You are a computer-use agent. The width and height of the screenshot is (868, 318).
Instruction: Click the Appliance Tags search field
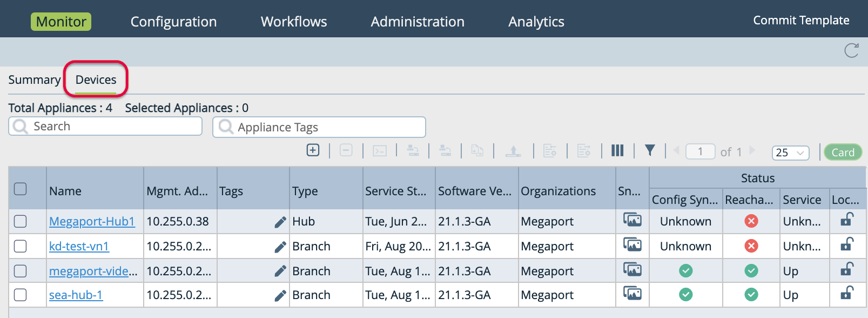click(319, 127)
